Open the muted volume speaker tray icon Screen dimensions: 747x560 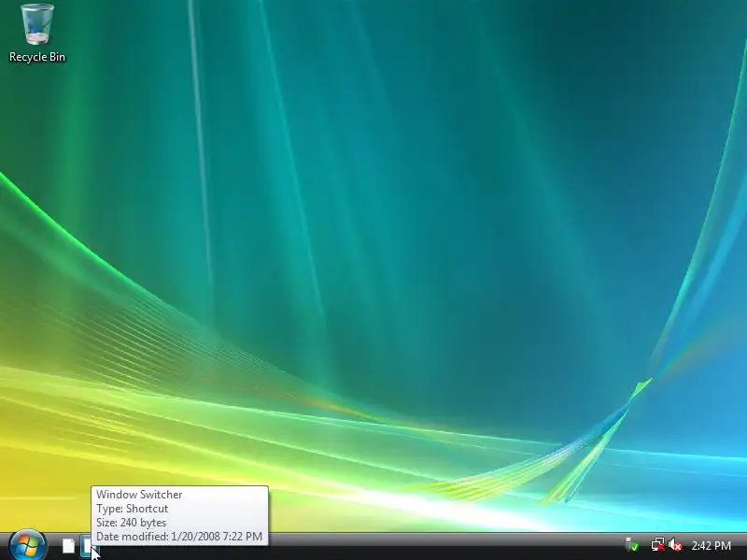tap(675, 545)
